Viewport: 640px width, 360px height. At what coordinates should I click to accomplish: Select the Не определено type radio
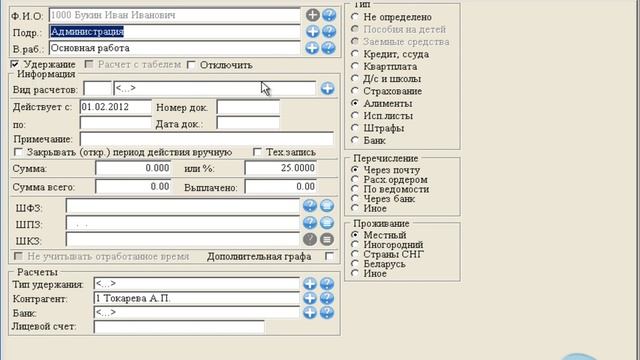tap(355, 17)
